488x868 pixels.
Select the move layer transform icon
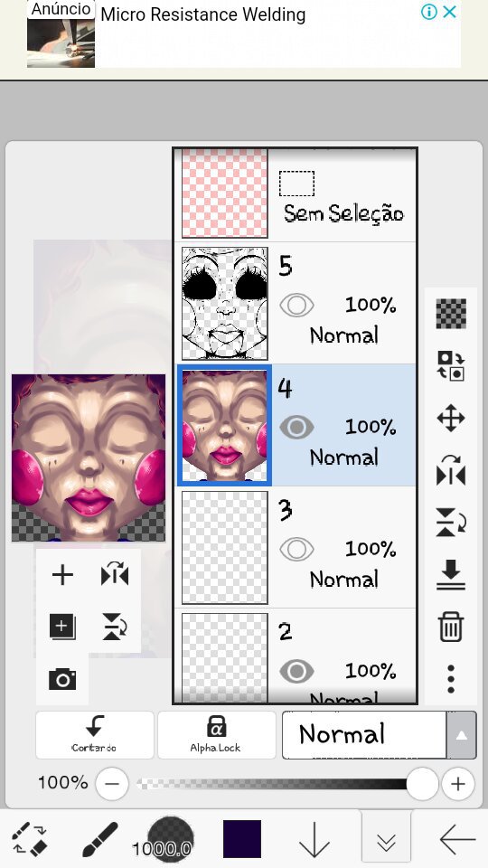point(451,418)
